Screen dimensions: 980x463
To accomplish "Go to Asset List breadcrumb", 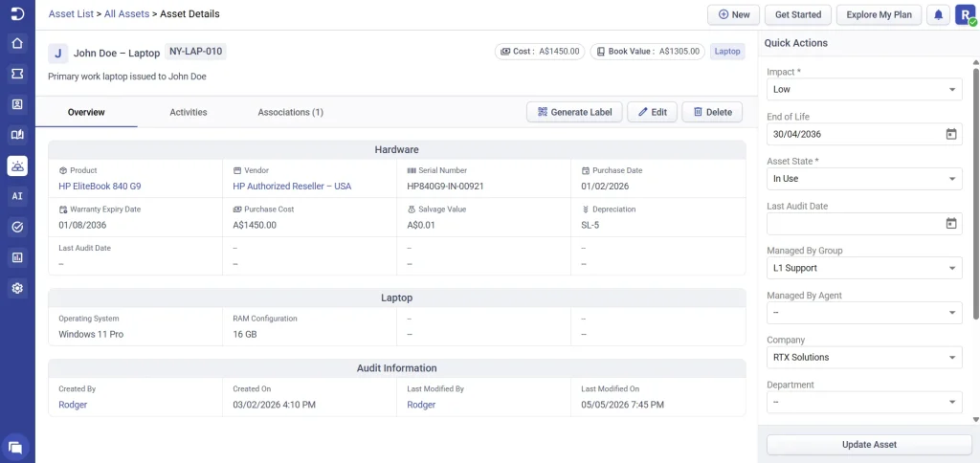I will [x=71, y=13].
